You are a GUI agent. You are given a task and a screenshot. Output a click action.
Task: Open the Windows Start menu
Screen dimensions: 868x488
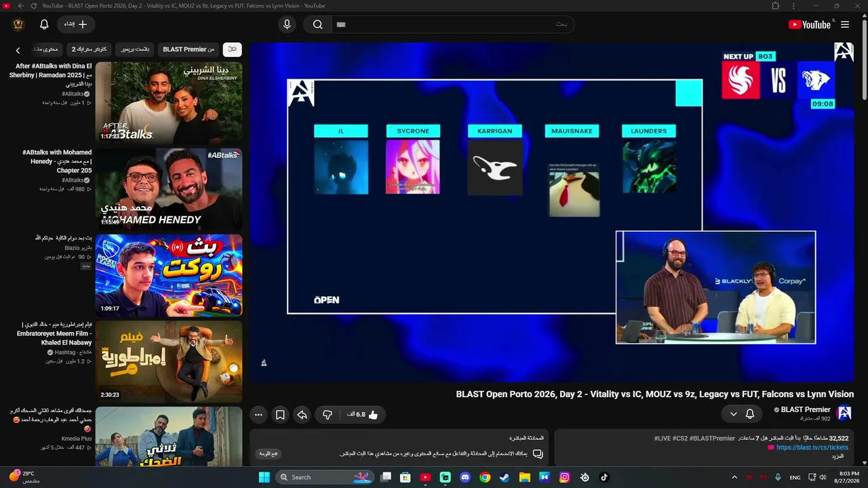[264, 477]
